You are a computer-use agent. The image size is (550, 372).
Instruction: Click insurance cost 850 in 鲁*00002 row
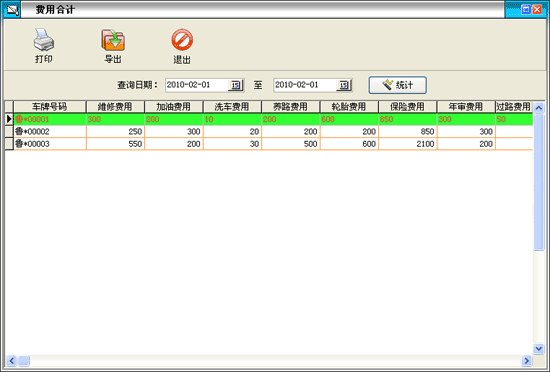point(408,131)
